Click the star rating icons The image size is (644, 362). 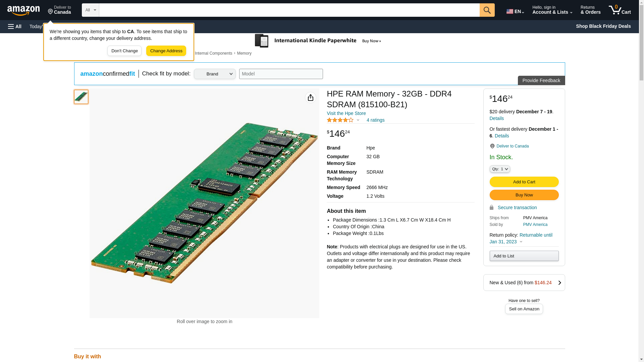(x=340, y=120)
